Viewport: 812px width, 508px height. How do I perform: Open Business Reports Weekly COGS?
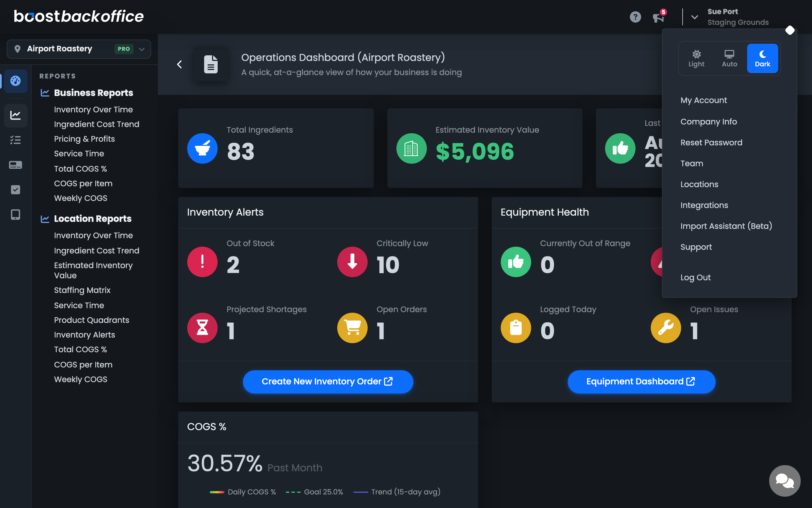[x=81, y=198]
